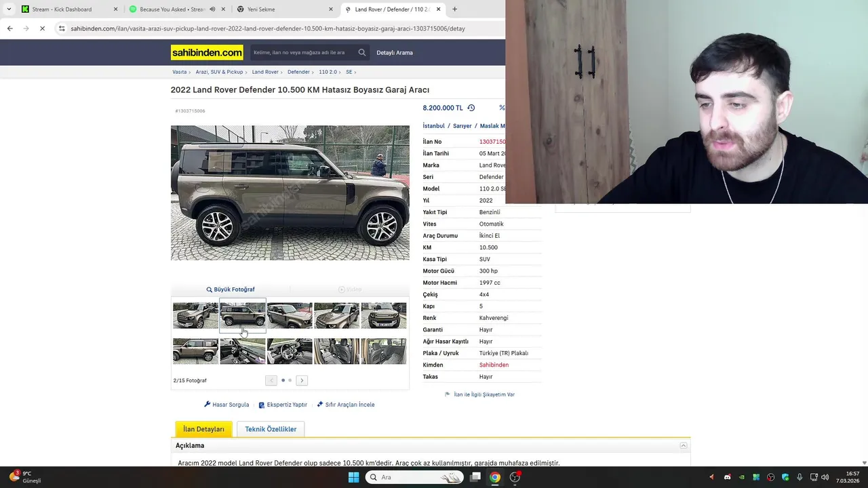Select third top-row thumbnail photo
The image size is (868, 488).
290,315
